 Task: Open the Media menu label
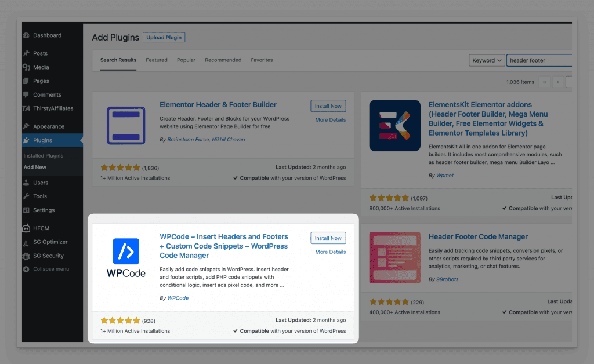point(41,67)
